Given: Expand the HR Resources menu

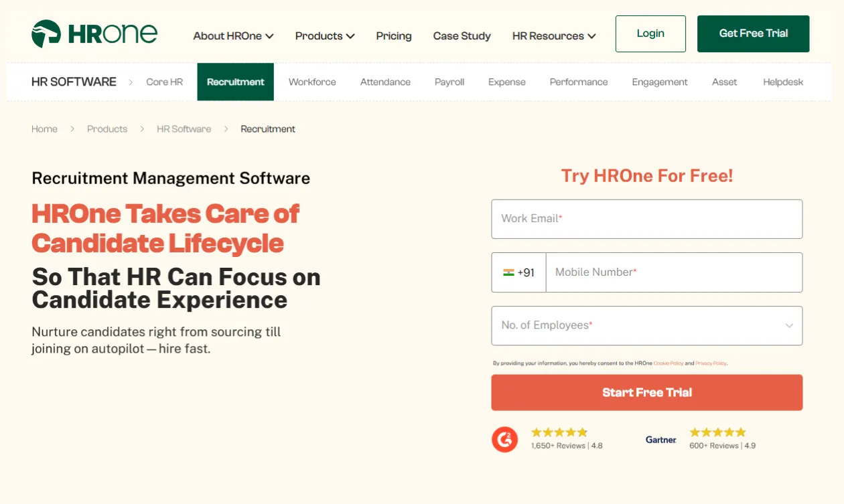Looking at the screenshot, I should (x=554, y=36).
